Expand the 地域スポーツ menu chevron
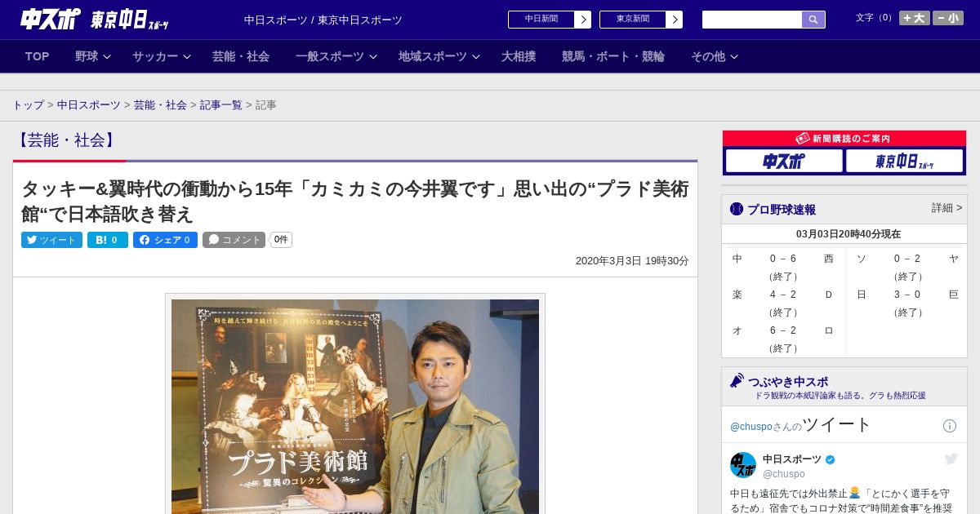 pyautogui.click(x=476, y=57)
